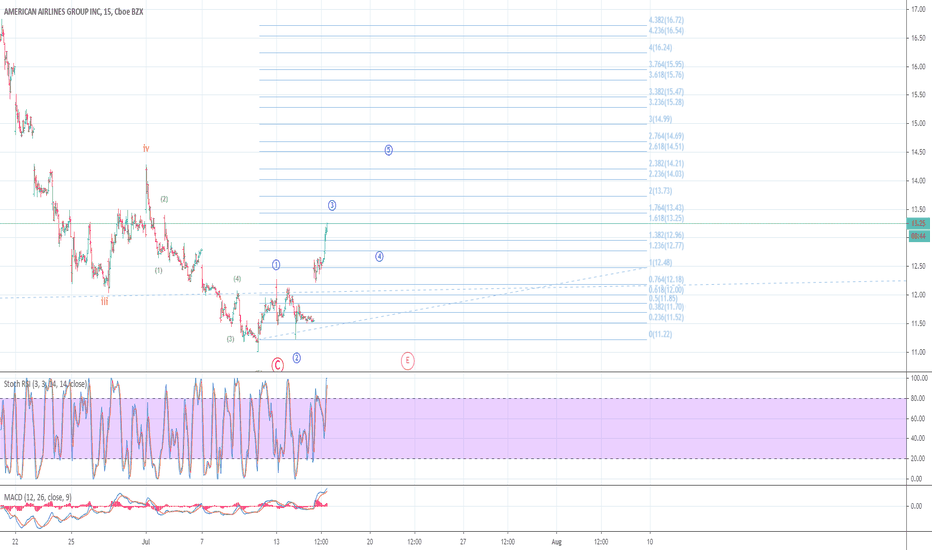Click the Jul label on the time axis
The image size is (932, 550).
pyautogui.click(x=146, y=542)
